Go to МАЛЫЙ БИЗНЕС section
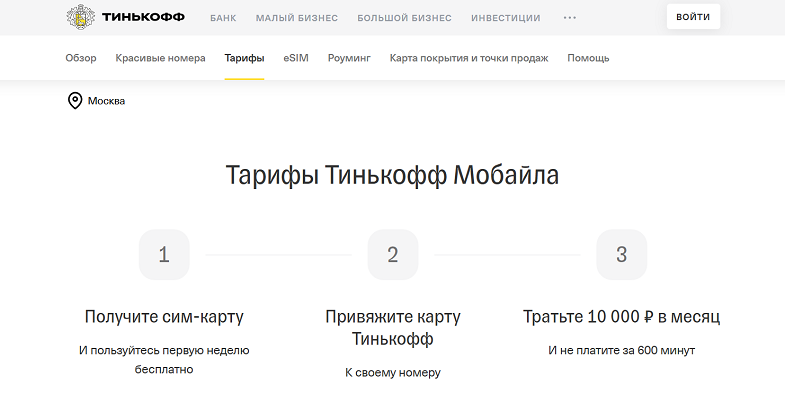 click(297, 18)
